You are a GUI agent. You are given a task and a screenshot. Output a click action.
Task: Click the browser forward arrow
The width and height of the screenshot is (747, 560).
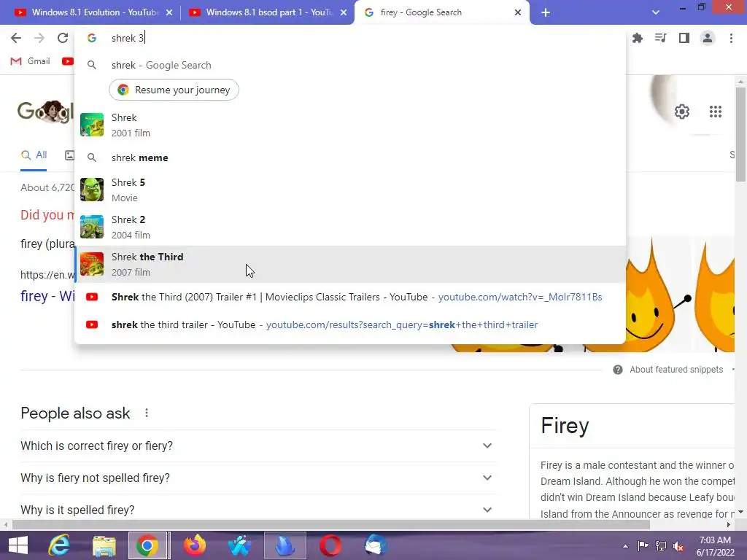click(x=39, y=38)
